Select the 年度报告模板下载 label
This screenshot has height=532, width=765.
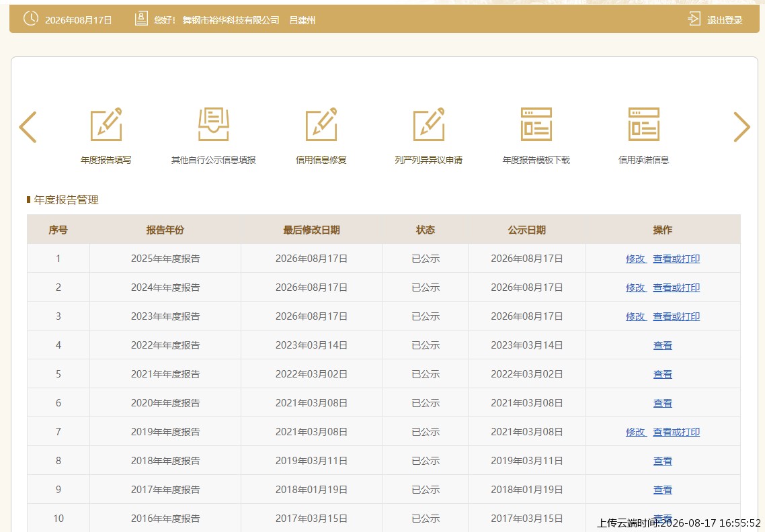536,160
